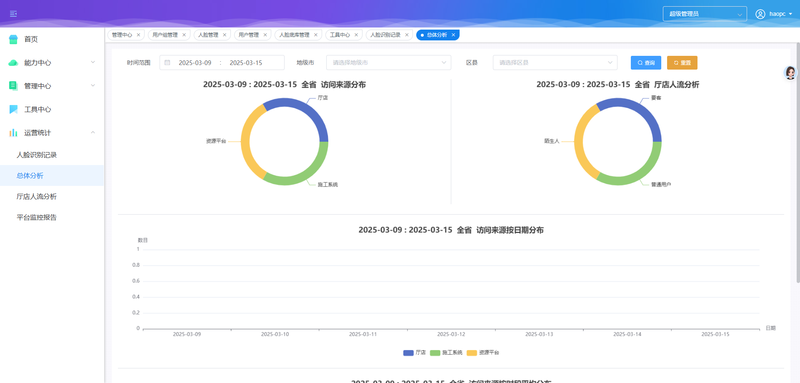
Task: Open the 区县 district dropdown
Action: (555, 63)
